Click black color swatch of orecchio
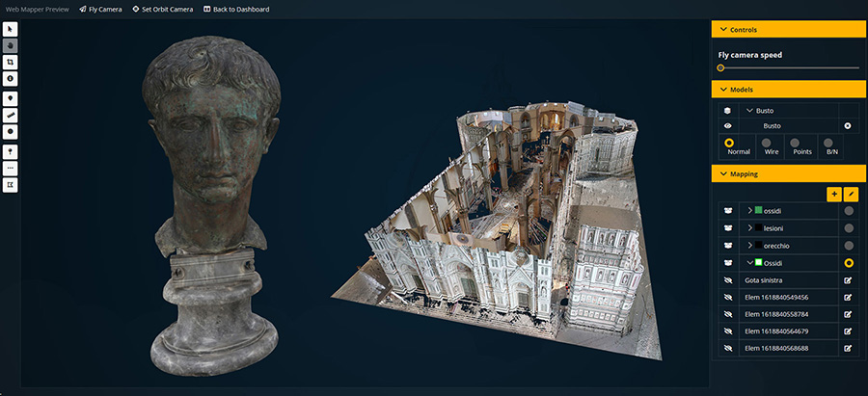The image size is (868, 396). 758,245
